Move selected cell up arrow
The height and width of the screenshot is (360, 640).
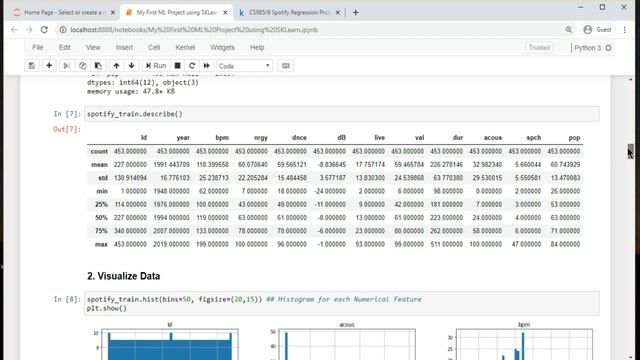(116, 66)
